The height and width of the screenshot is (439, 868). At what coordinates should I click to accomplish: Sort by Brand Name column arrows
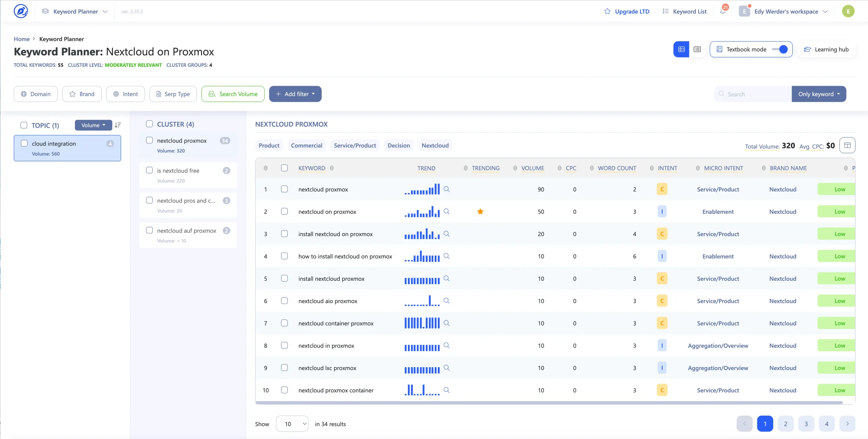[x=764, y=168]
